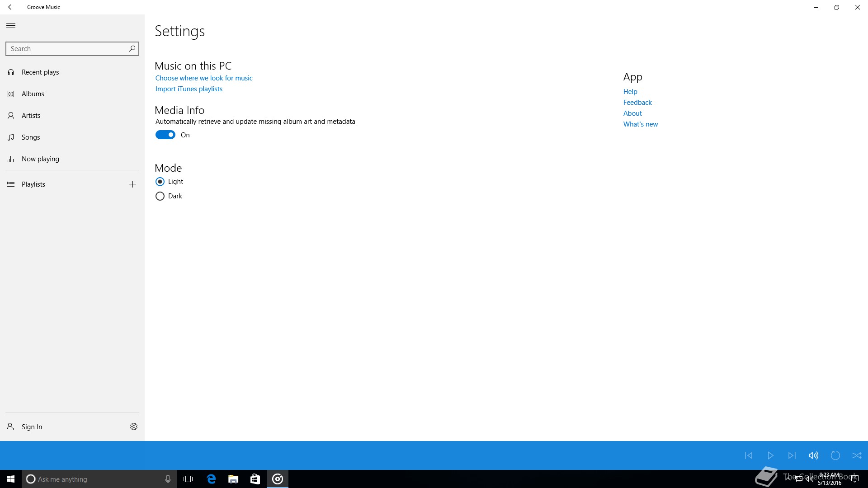This screenshot has width=868, height=488.
Task: Go to previous track
Action: [749, 455]
